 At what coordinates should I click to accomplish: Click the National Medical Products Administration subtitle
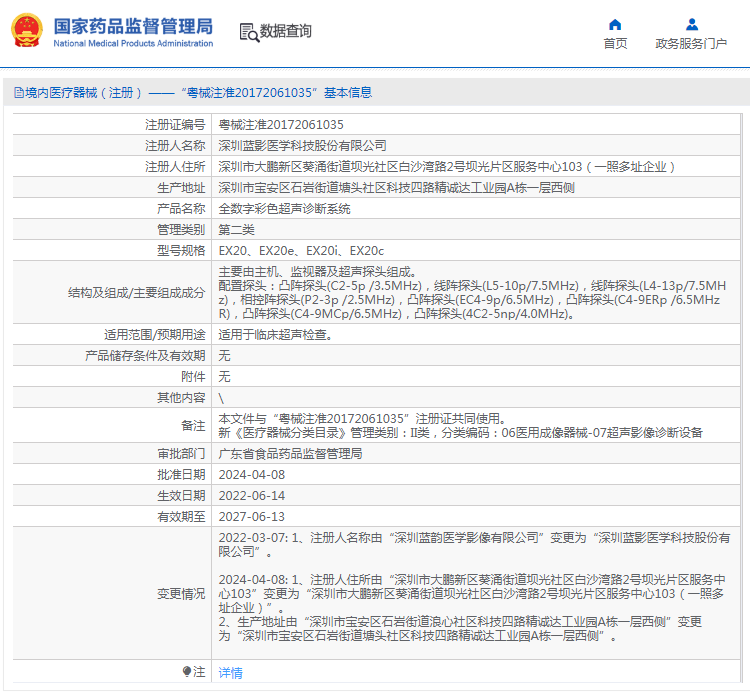coord(133,44)
